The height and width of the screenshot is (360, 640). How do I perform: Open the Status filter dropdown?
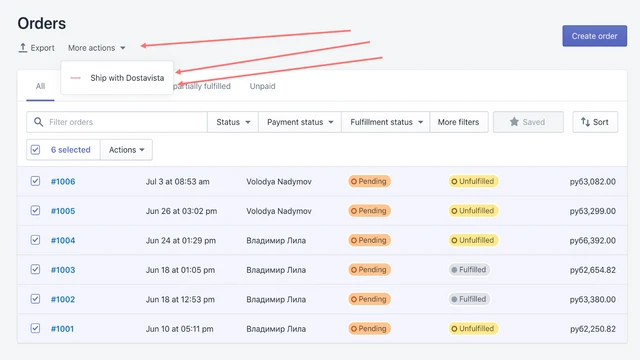point(233,122)
